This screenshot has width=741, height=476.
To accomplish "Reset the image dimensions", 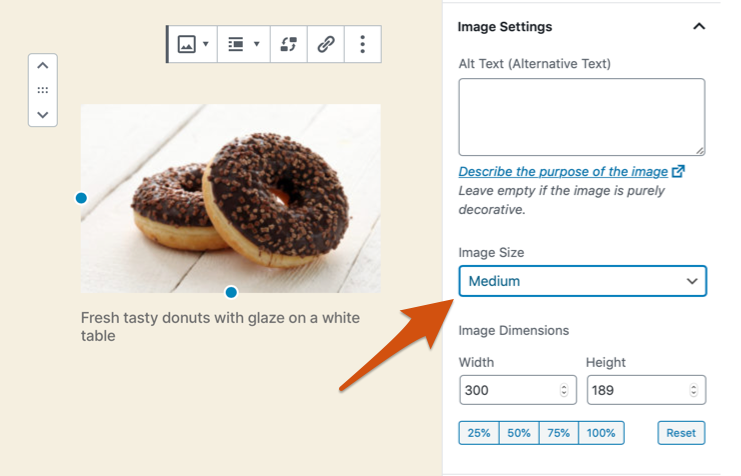I will pos(681,433).
